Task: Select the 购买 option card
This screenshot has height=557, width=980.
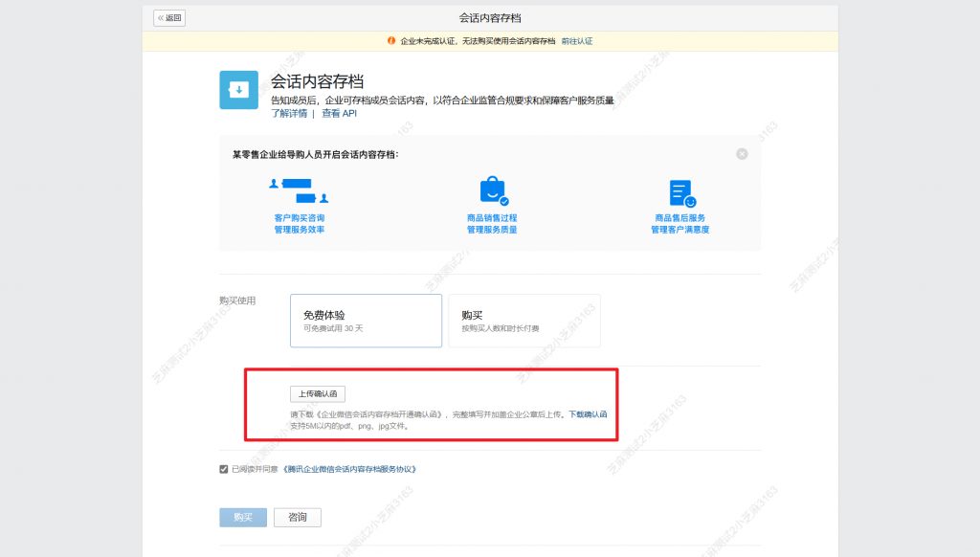Action: click(524, 321)
